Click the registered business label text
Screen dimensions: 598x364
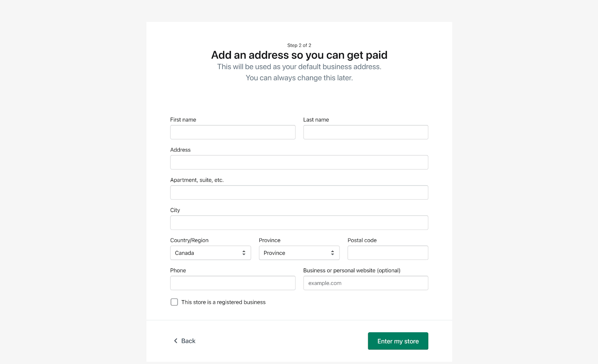(x=223, y=302)
